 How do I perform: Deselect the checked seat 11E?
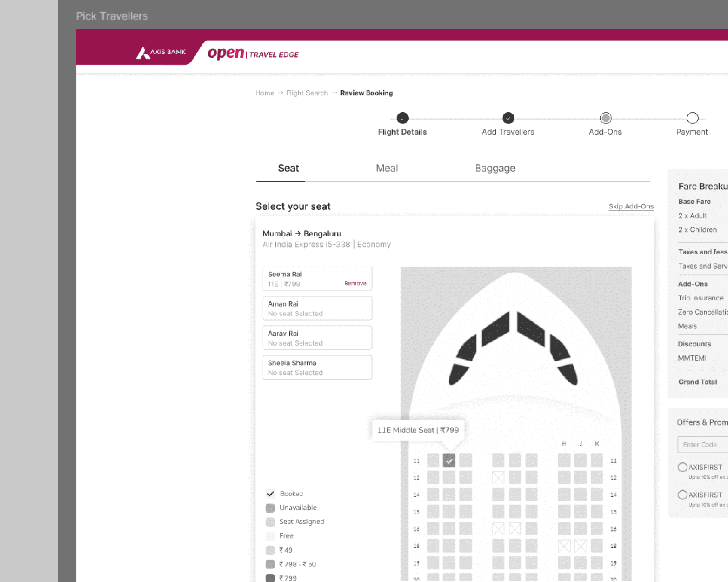[449, 460]
